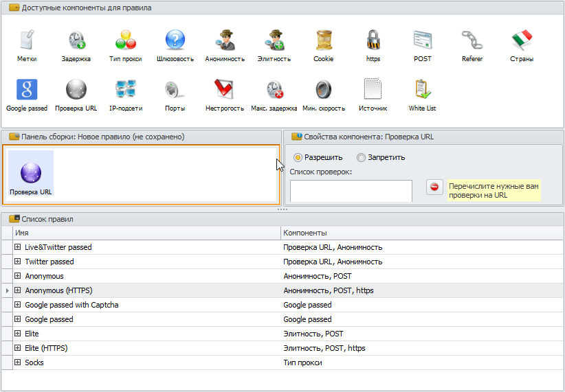Pick the Страны flag icon
This screenshot has width=565, height=392.
tap(522, 41)
